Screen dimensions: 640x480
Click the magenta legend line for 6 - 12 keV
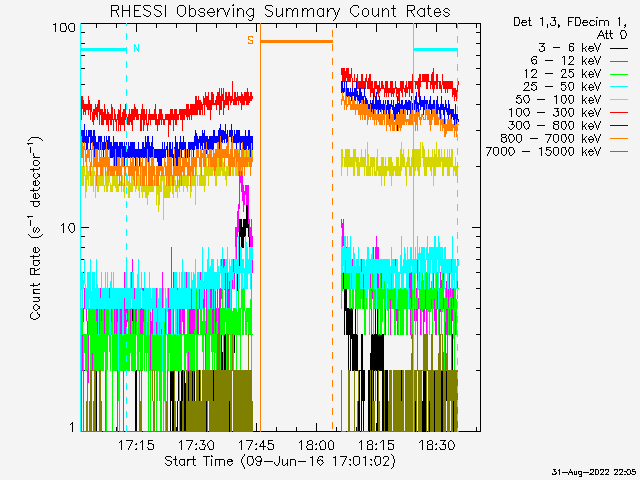coord(619,62)
